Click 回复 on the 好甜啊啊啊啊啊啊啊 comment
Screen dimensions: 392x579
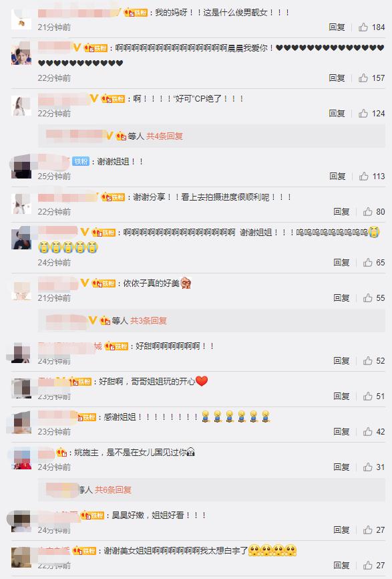point(341,361)
